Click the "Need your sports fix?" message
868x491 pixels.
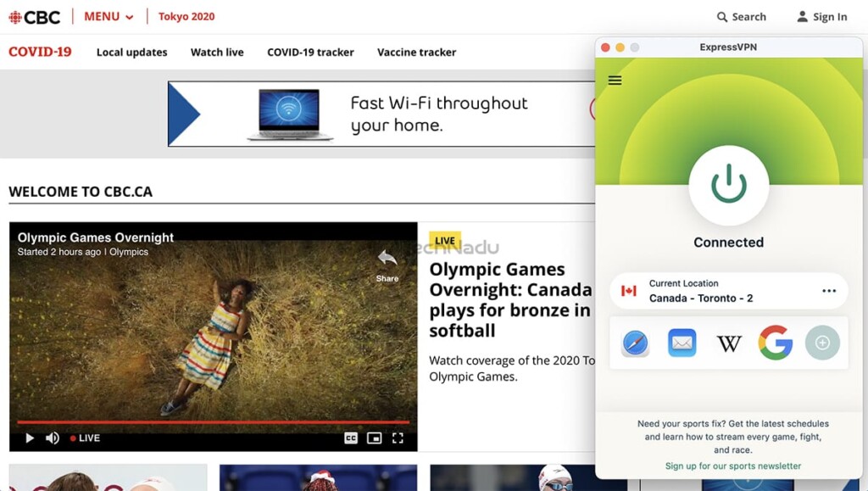click(x=733, y=437)
